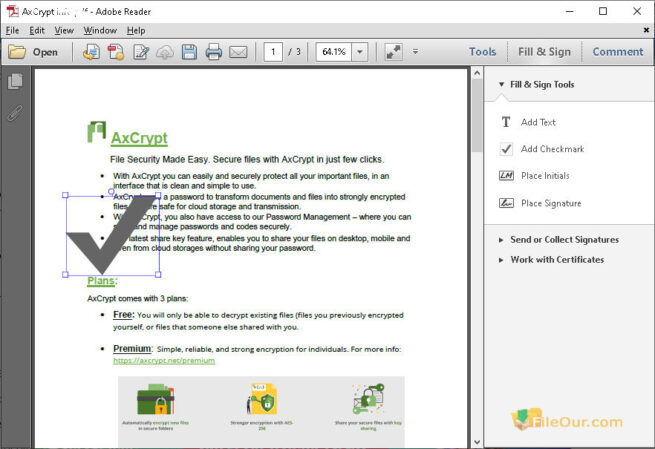Save the file with floppy icon
Viewport: 655px width, 449px height.
click(x=189, y=52)
